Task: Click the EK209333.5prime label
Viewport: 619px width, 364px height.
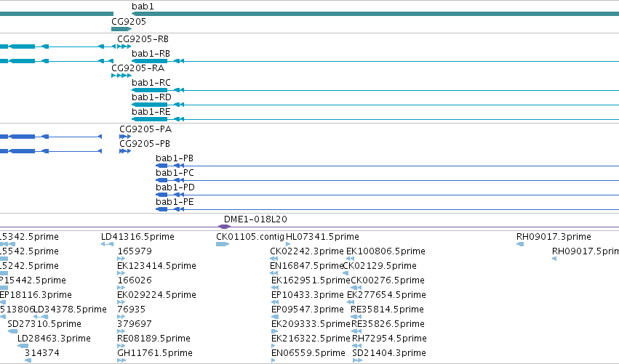Action: tap(311, 325)
